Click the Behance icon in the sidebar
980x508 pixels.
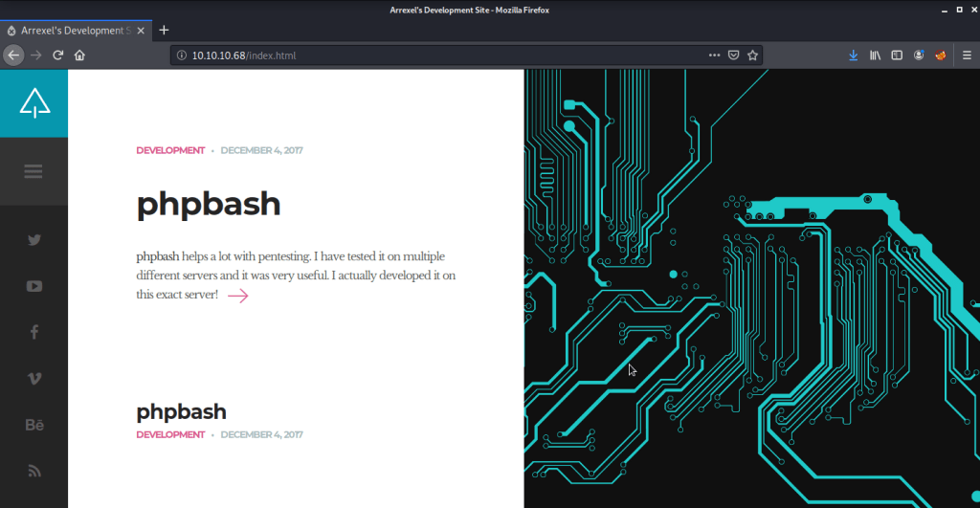34,425
